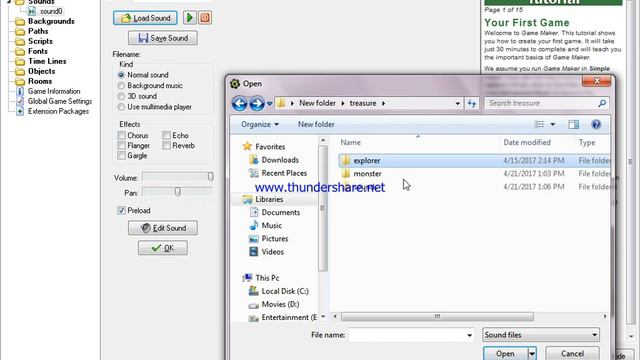Viewport: 640px width, 360px height.
Task: Open the Extension Packages icon
Action: tap(20, 111)
